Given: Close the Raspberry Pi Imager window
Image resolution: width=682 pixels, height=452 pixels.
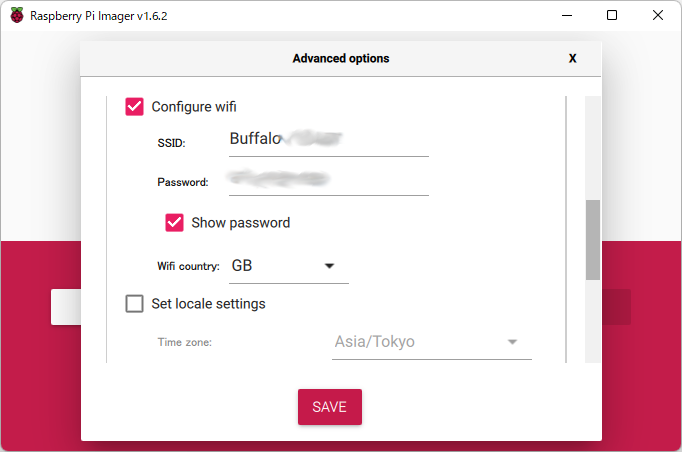Looking at the screenshot, I should click(658, 16).
